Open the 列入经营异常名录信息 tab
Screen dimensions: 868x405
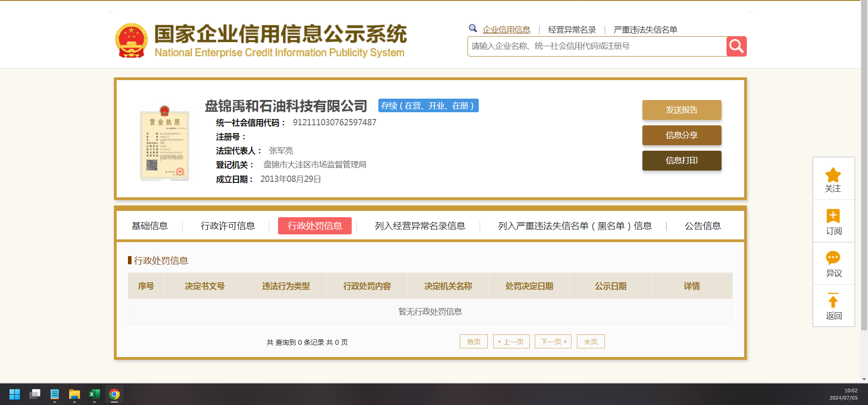(420, 226)
